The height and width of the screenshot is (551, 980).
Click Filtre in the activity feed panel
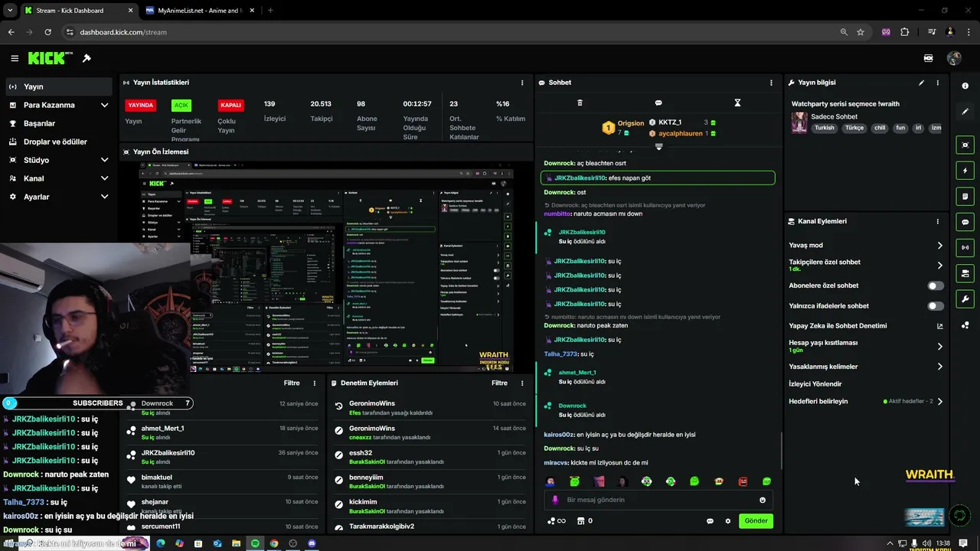point(292,383)
